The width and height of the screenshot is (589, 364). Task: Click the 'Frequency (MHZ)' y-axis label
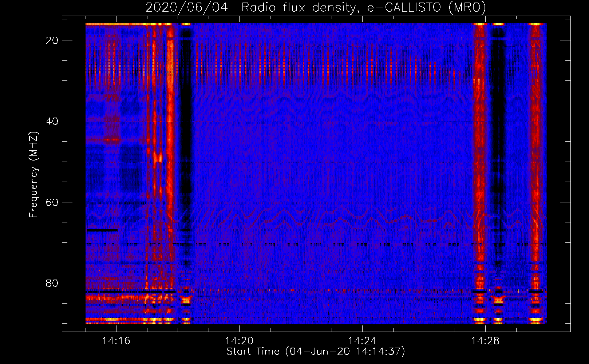tap(33, 175)
